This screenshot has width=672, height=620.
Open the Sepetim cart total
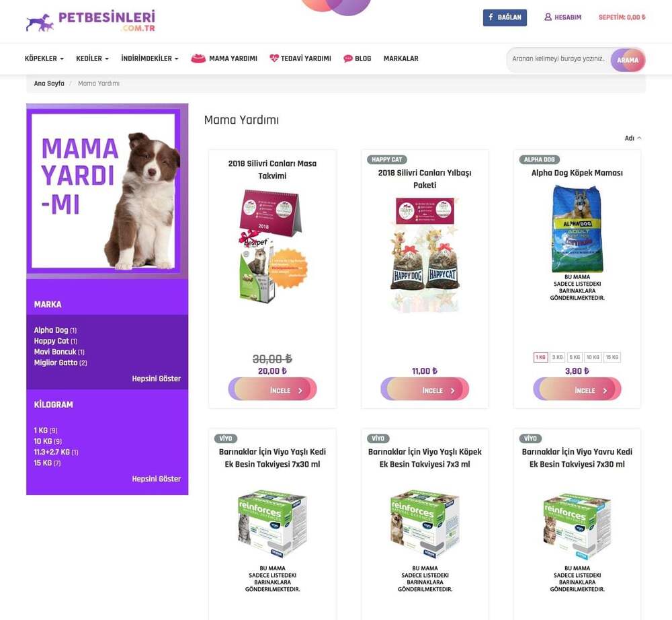622,17
